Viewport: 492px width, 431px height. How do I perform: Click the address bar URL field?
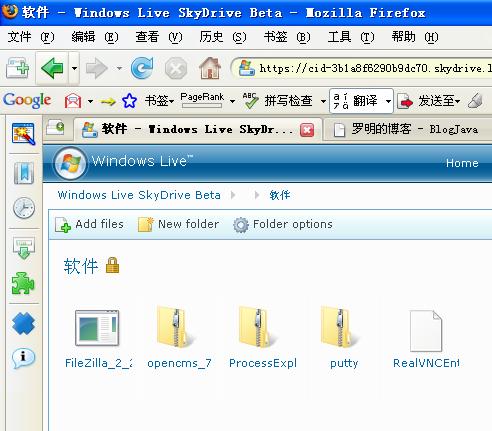pyautogui.click(x=373, y=68)
